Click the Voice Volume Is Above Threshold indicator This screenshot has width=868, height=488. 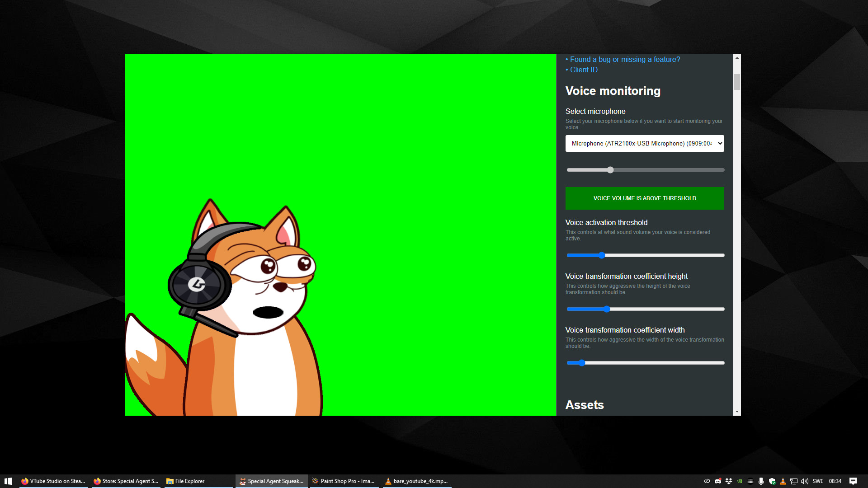(644, 198)
